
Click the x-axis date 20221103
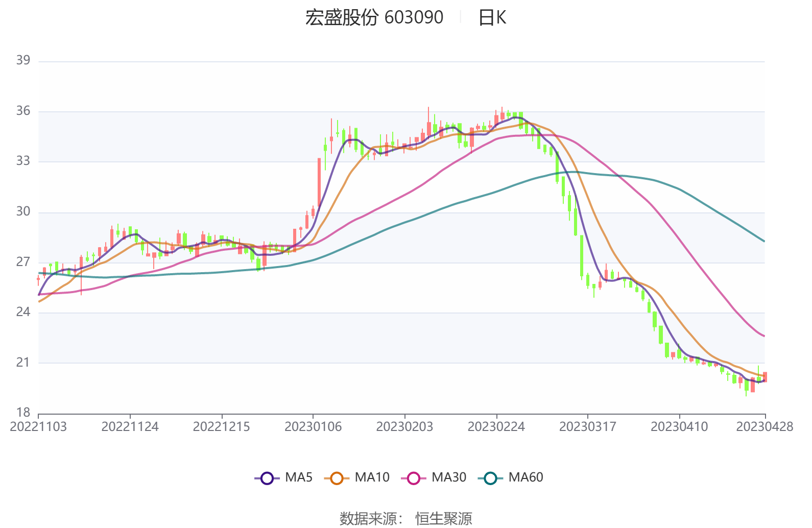click(38, 427)
